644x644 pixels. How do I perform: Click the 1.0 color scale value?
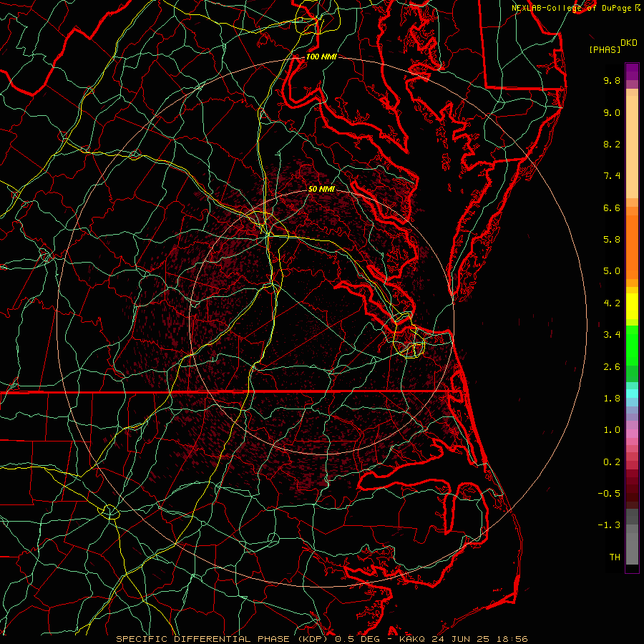click(x=612, y=430)
